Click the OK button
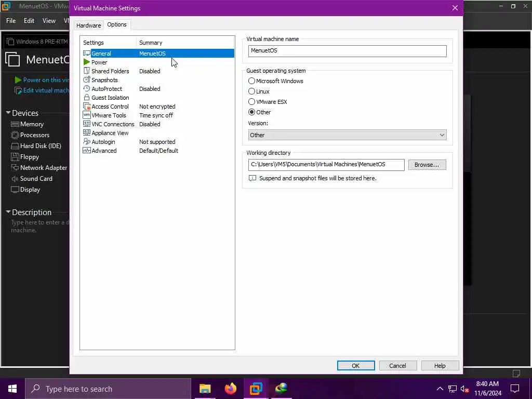The height and width of the screenshot is (399, 532). click(x=355, y=365)
